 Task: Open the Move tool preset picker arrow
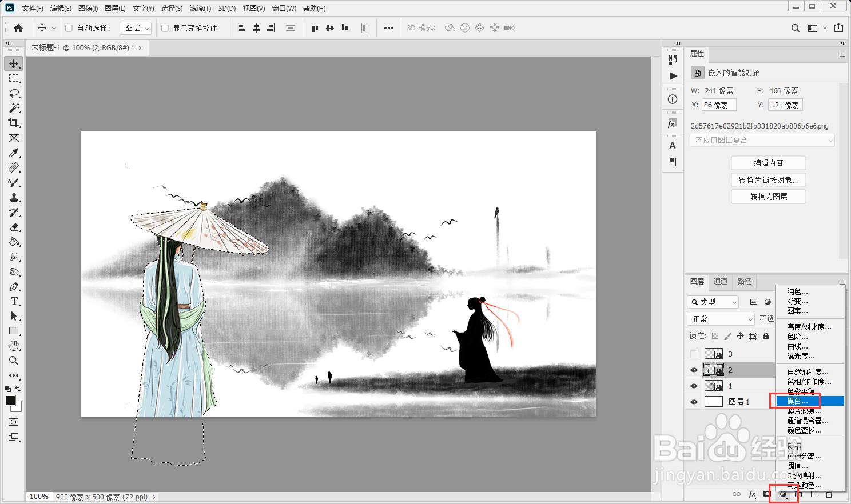[54, 28]
